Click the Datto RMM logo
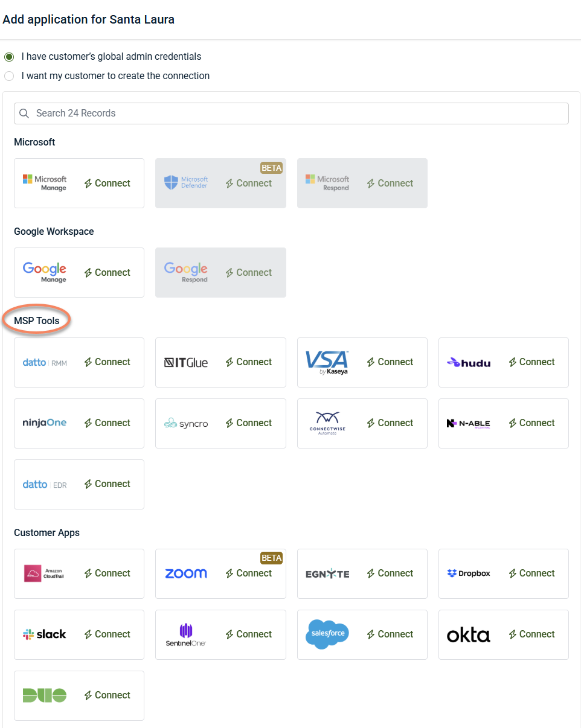The image size is (581, 728). [45, 362]
